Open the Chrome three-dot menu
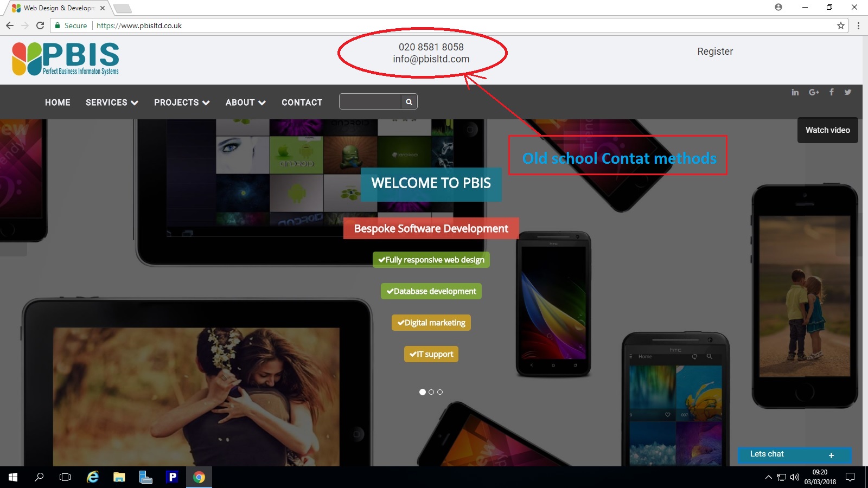Viewport: 868px width, 488px height. [x=858, y=25]
